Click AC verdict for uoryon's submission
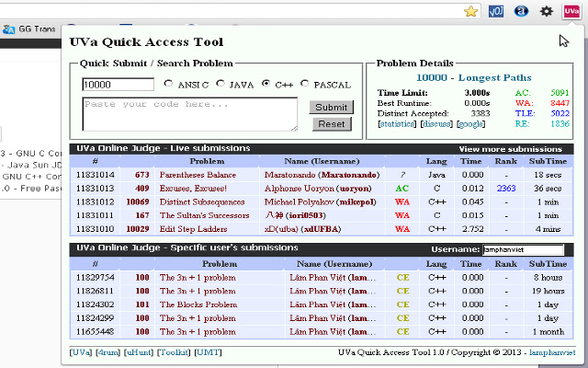588x368 pixels. [402, 188]
